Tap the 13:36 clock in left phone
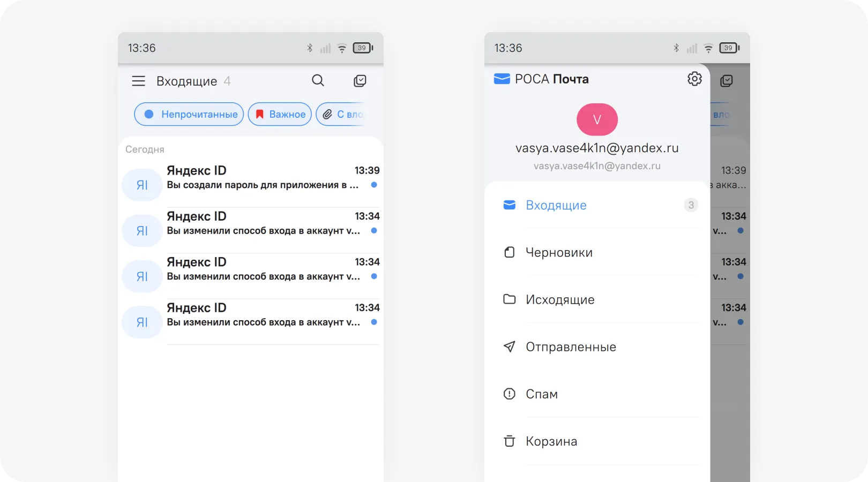 pos(141,48)
